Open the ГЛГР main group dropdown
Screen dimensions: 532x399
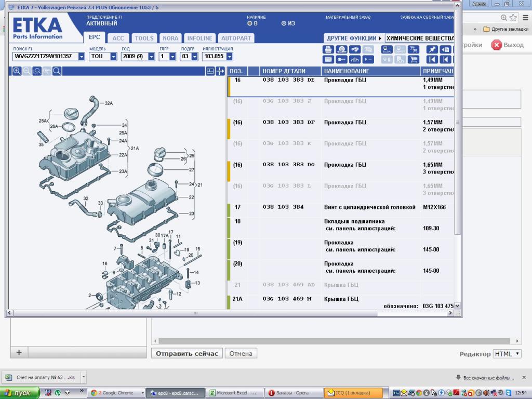[172, 57]
